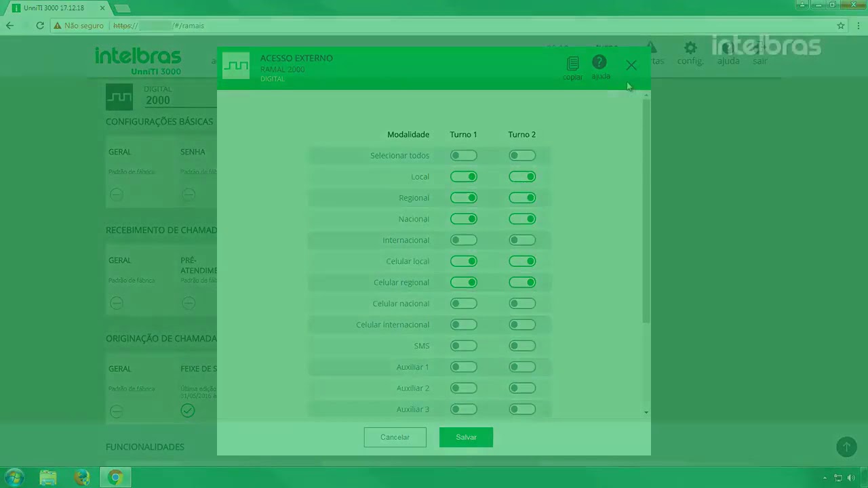868x488 pixels.
Task: Enable Auxiliar 3 in Turno 1
Action: tap(464, 409)
